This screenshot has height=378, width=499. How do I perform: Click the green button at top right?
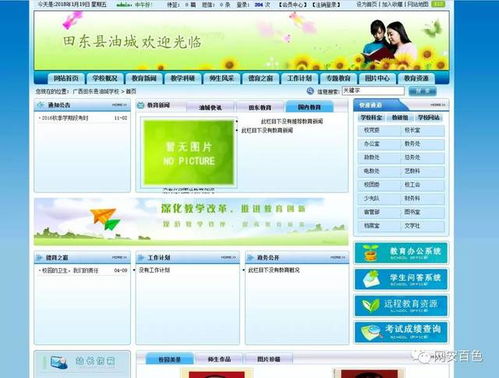click(x=438, y=4)
